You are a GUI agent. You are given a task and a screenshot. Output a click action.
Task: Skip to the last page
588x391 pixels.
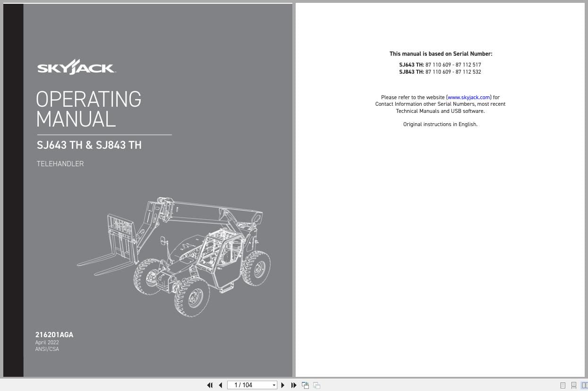(x=293, y=385)
